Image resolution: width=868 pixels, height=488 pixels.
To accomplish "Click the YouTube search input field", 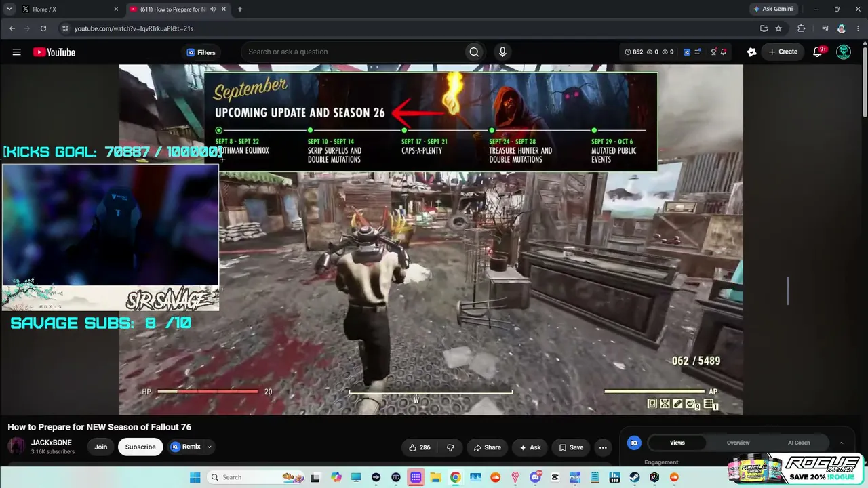I will pos(353,52).
